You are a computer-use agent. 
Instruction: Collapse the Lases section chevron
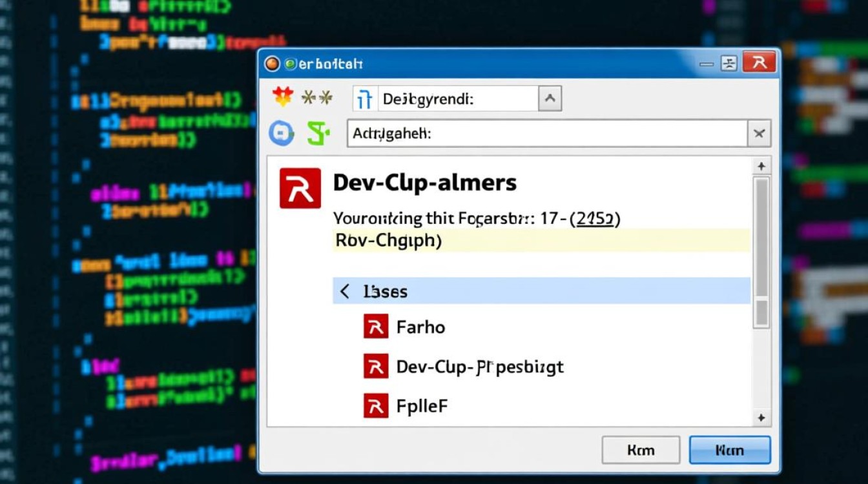(x=345, y=291)
